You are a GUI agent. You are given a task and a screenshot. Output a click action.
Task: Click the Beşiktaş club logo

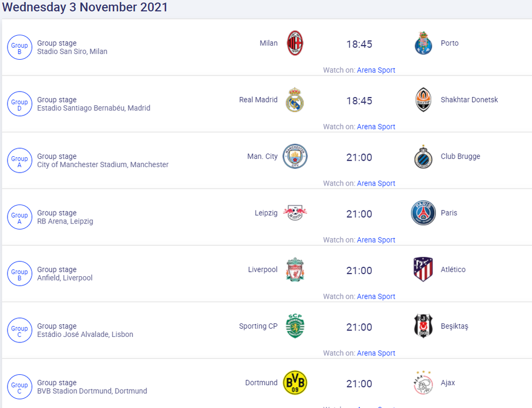(423, 326)
